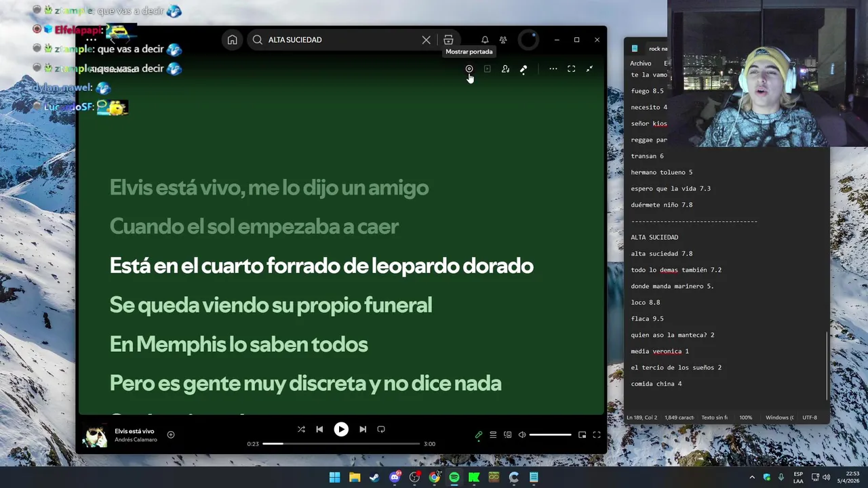The width and height of the screenshot is (868, 488).
Task: Clear the ALTA SUCIEDAD search with X
Action: click(x=426, y=40)
